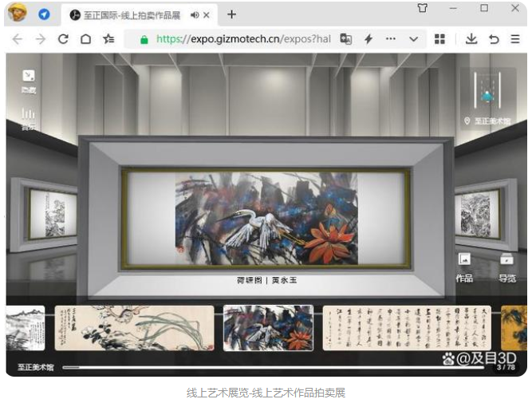Click the lightning speed mode icon
The image size is (532, 403).
[368, 39]
